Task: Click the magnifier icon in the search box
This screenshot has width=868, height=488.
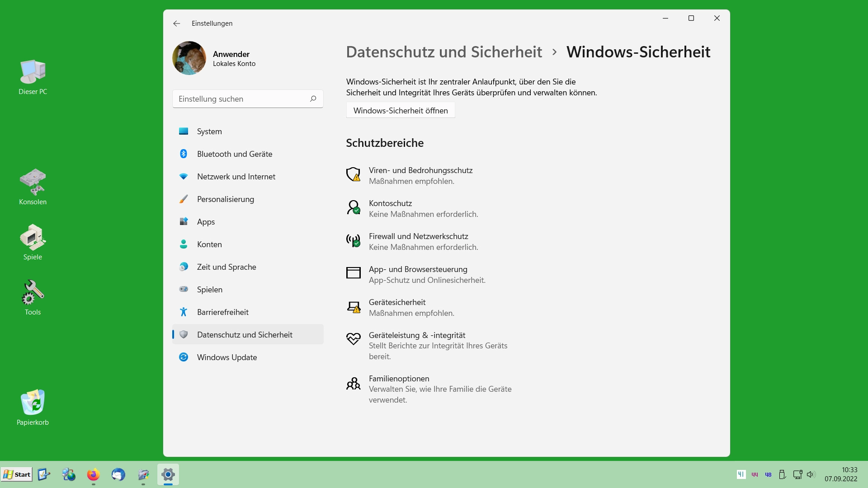Action: pos(313,99)
